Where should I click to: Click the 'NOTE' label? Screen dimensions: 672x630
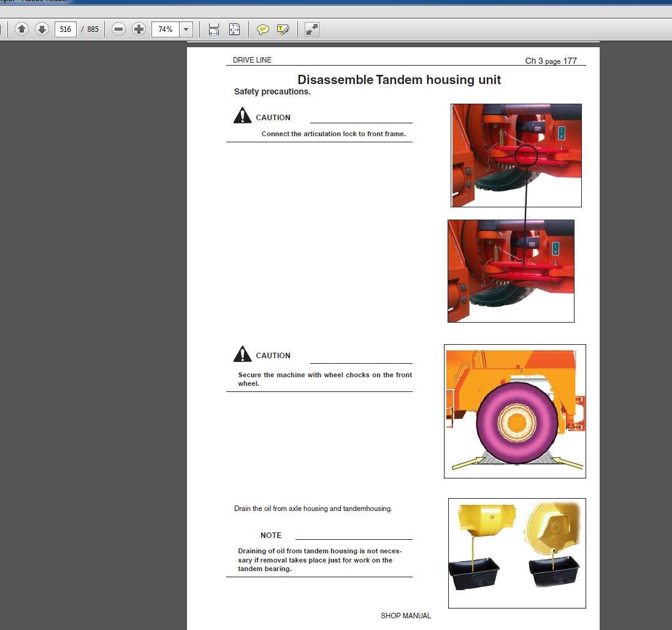point(271,535)
